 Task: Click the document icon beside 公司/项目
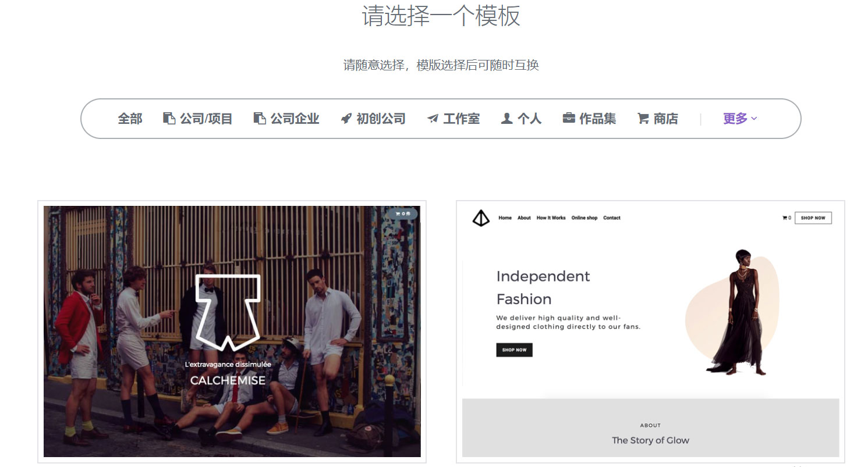[x=169, y=119]
